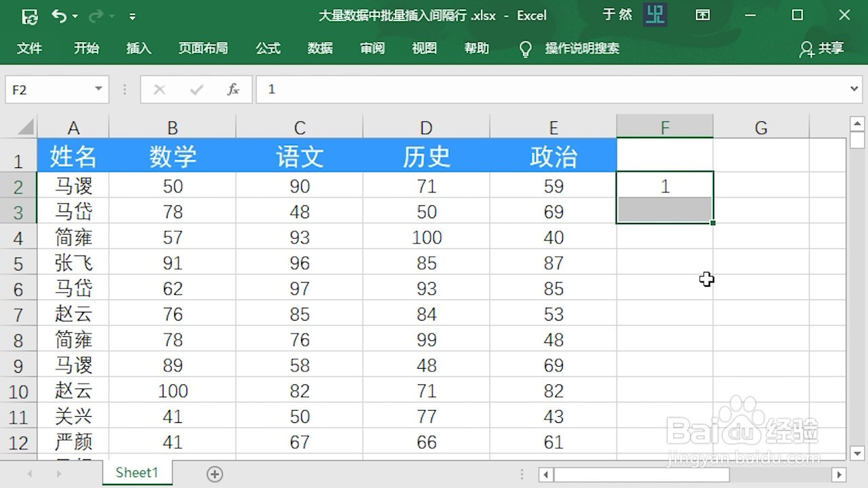Click the cell with name 关兴

coord(73,416)
